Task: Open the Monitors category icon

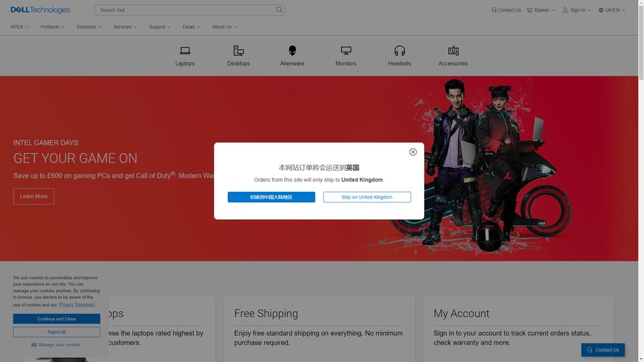Action: (x=346, y=50)
